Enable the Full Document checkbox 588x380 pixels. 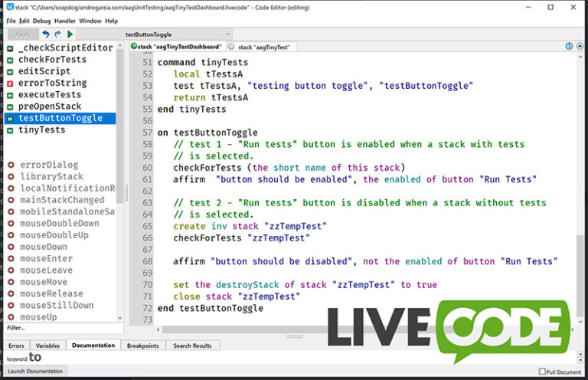point(543,372)
